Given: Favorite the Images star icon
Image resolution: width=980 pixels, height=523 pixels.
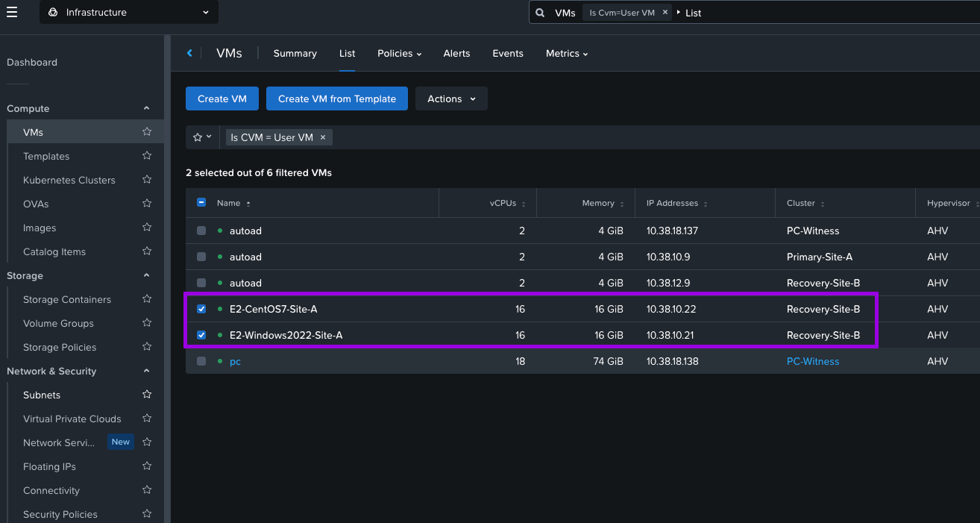Looking at the screenshot, I should coord(147,227).
